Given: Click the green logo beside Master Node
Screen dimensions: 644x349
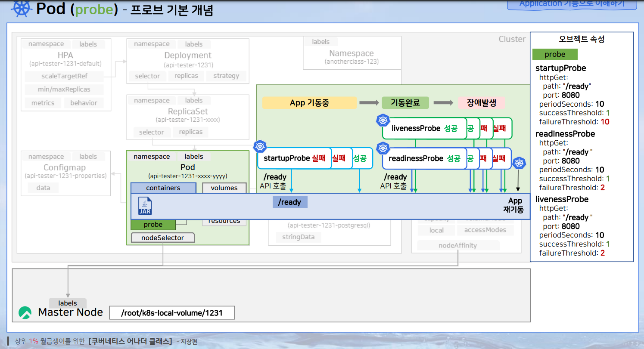Looking at the screenshot, I should coord(25,313).
